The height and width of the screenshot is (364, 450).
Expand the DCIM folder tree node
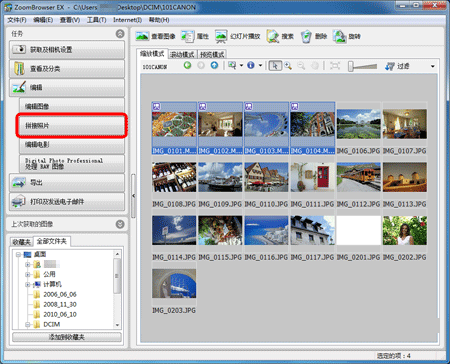tap(28, 324)
